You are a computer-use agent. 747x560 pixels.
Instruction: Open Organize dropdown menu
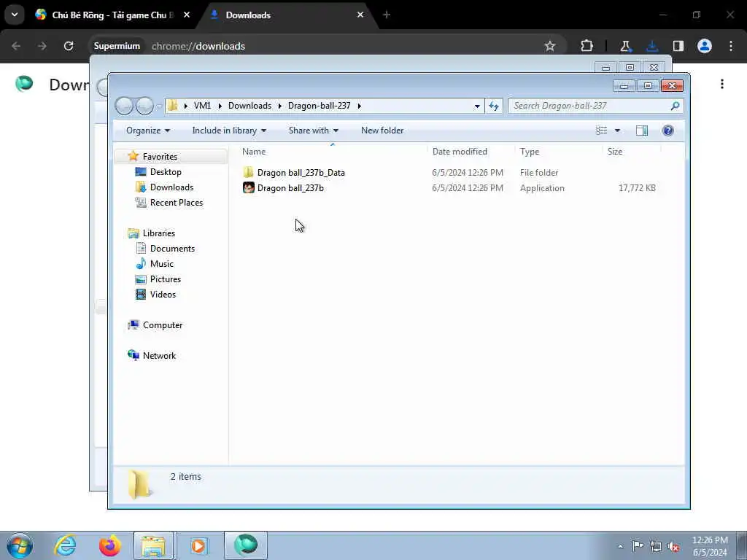coord(147,131)
